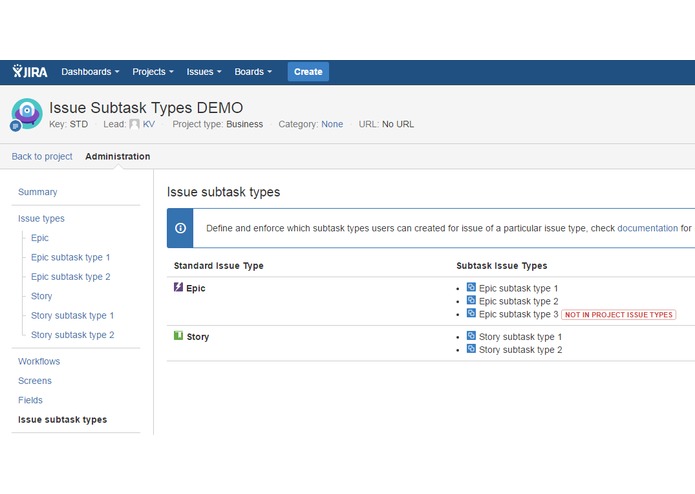Click the Standard Issue Type column header
695x494 pixels.
219,266
